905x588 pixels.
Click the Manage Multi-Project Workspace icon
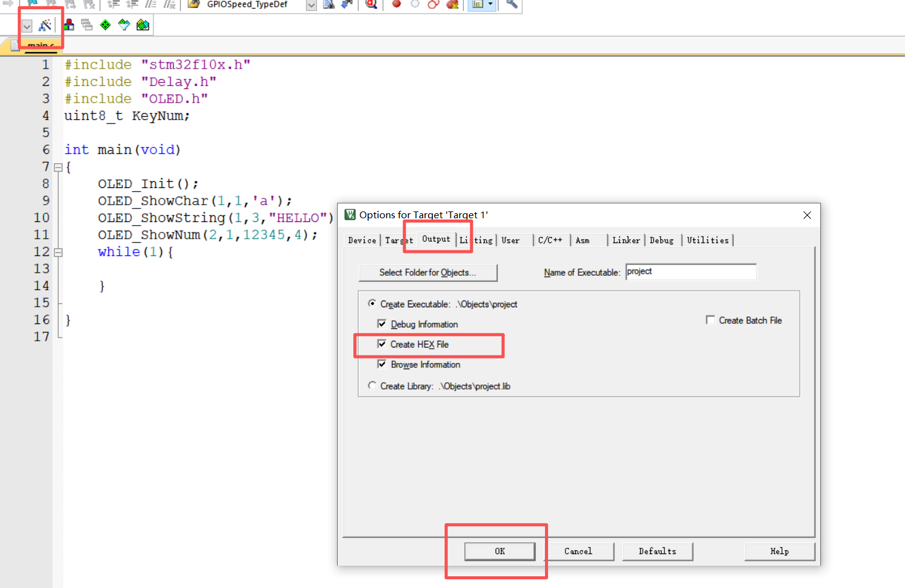point(87,25)
